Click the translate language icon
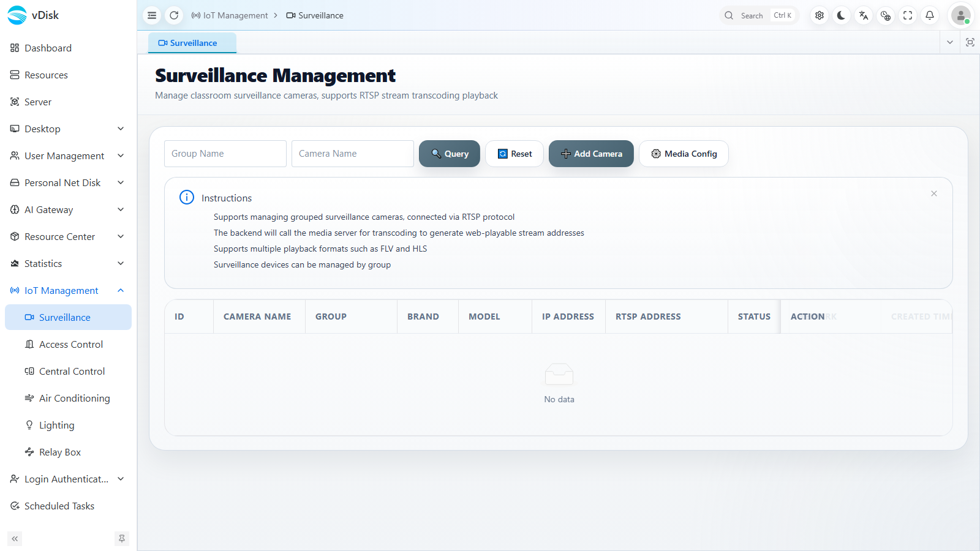Viewport: 980px width, 551px height. click(864, 15)
